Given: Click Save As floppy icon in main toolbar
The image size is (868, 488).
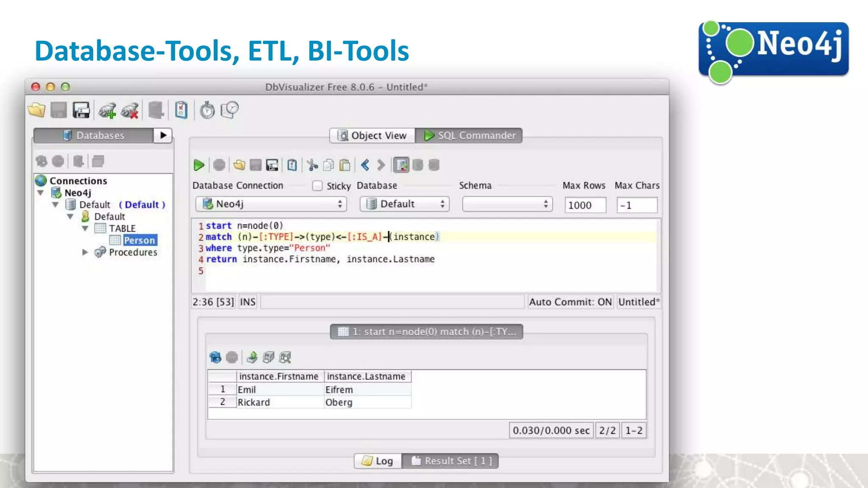Looking at the screenshot, I should click(81, 110).
